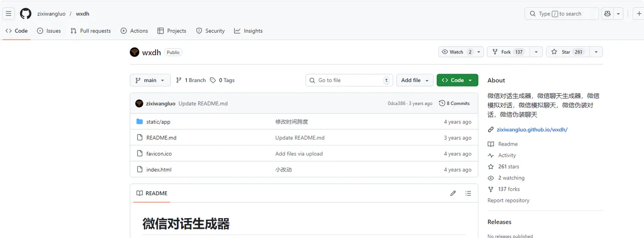View the 0 Tags link

[x=222, y=80]
